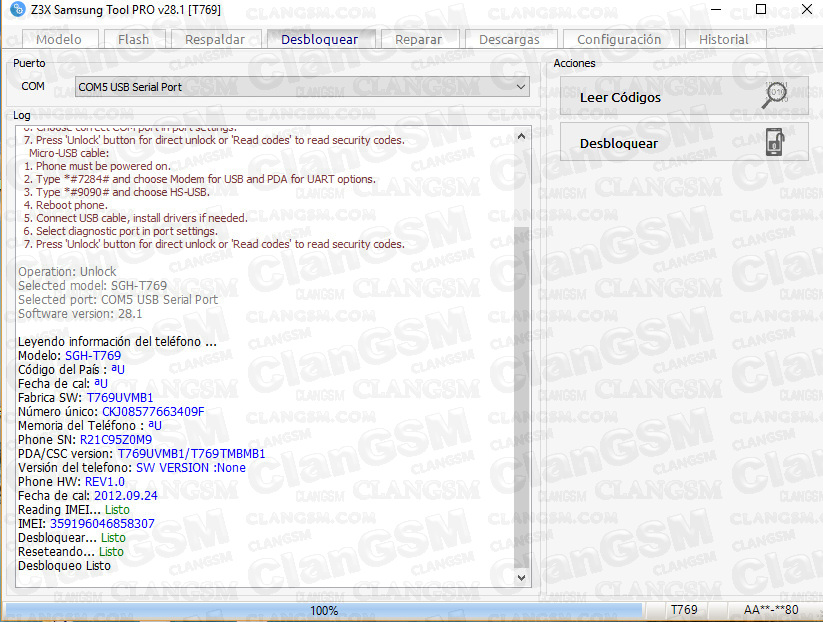Click 'SW VERSION :None' value
Image resolution: width=823 pixels, height=622 pixels.
(191, 468)
